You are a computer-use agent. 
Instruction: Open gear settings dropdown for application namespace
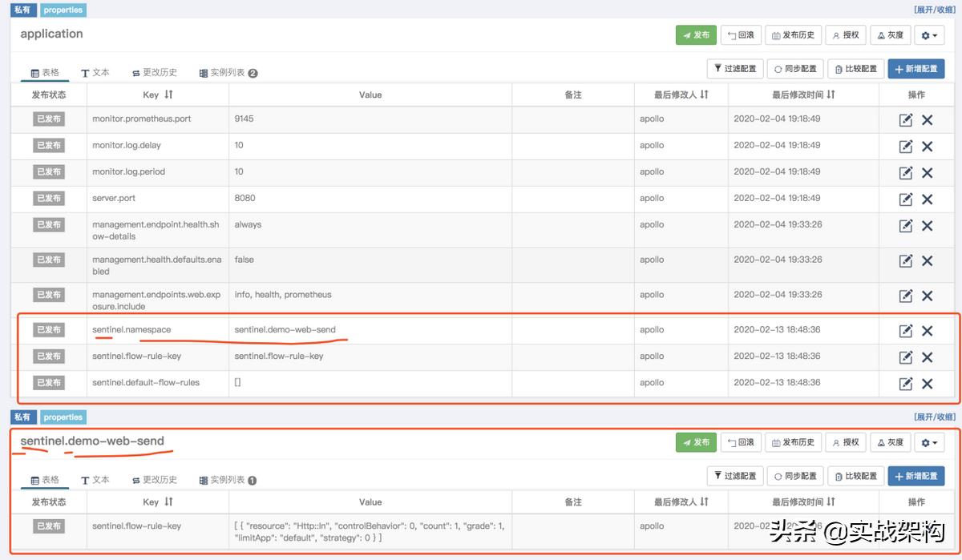coord(929,35)
